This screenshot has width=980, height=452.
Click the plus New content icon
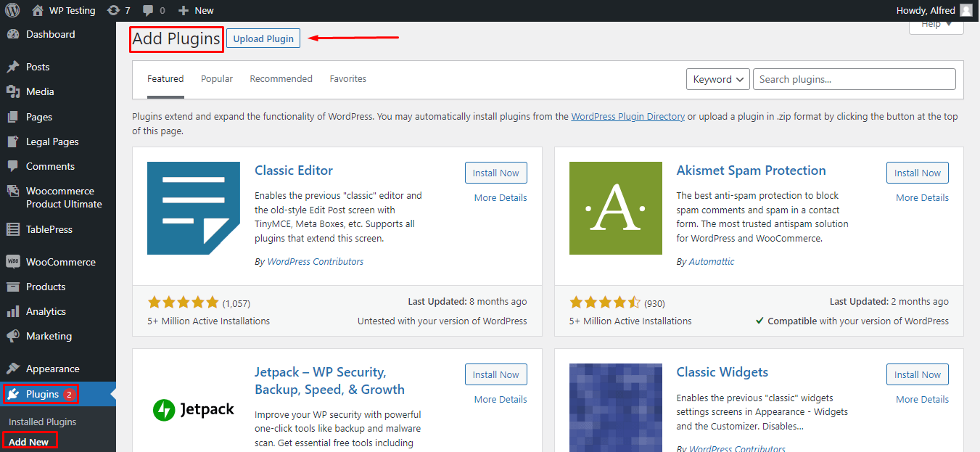pos(184,10)
